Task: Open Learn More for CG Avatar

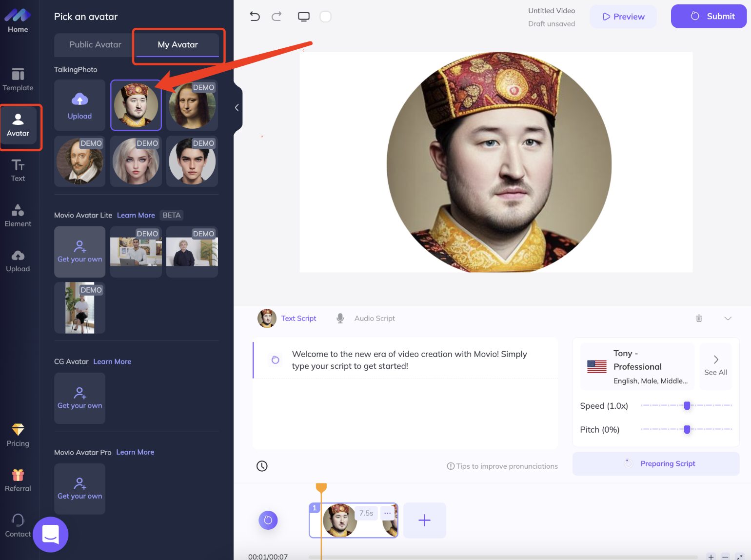Action: tap(112, 361)
